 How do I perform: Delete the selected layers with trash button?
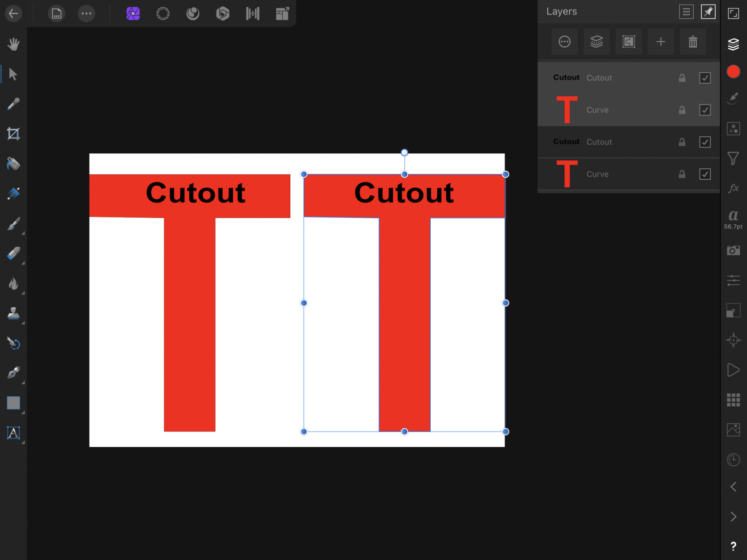point(693,42)
